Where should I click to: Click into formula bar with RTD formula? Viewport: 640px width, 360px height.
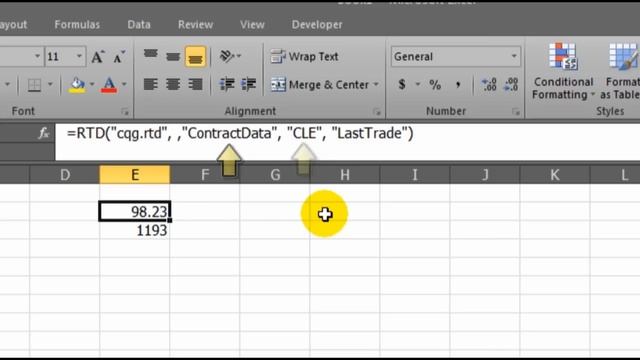coord(347,141)
